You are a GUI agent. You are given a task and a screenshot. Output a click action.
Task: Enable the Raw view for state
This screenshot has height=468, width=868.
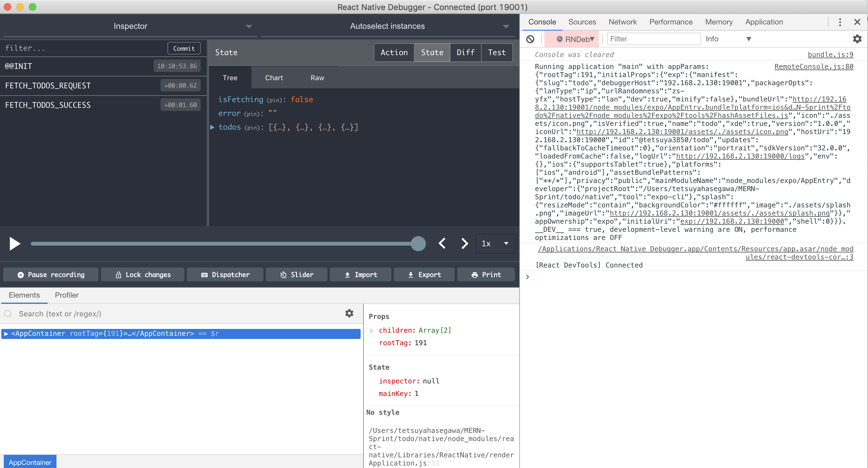[318, 77]
